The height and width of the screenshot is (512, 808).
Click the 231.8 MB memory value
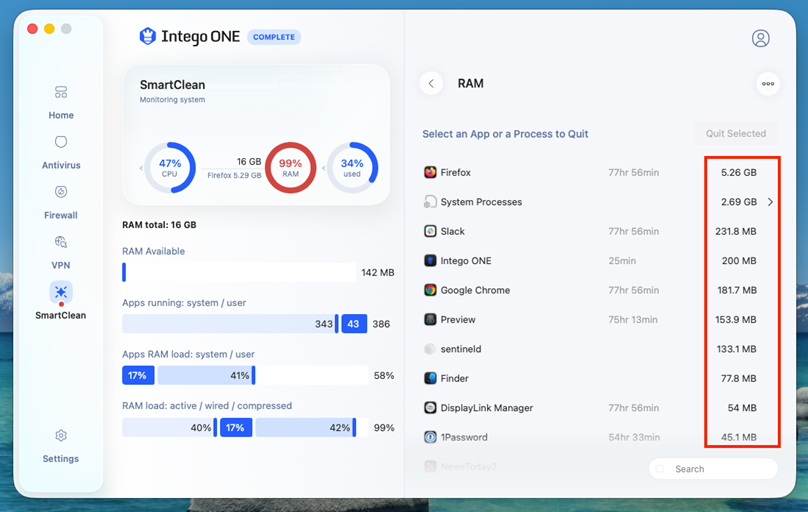tap(736, 231)
